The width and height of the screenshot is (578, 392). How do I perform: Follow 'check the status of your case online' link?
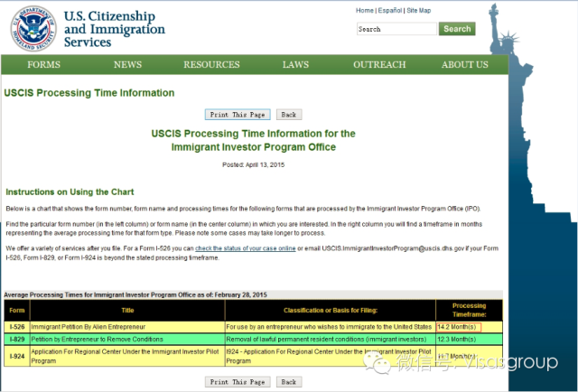pos(245,248)
